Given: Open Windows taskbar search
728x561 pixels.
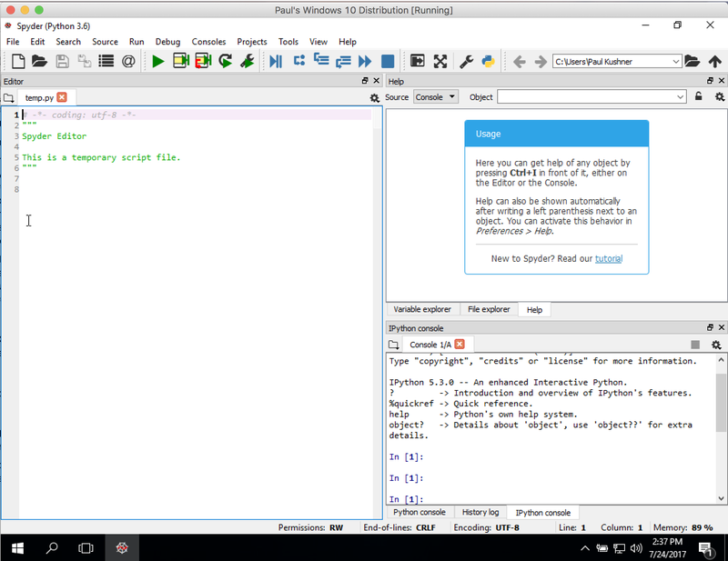Looking at the screenshot, I should tap(52, 548).
